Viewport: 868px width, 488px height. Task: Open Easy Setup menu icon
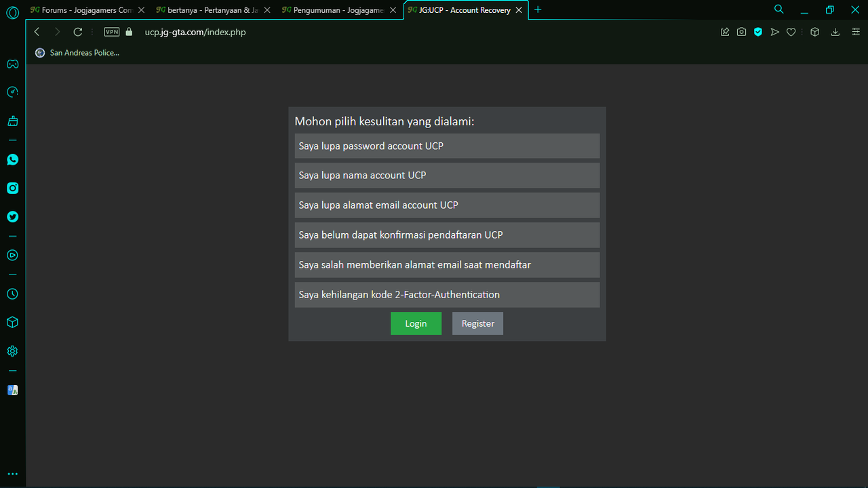coord(856,32)
